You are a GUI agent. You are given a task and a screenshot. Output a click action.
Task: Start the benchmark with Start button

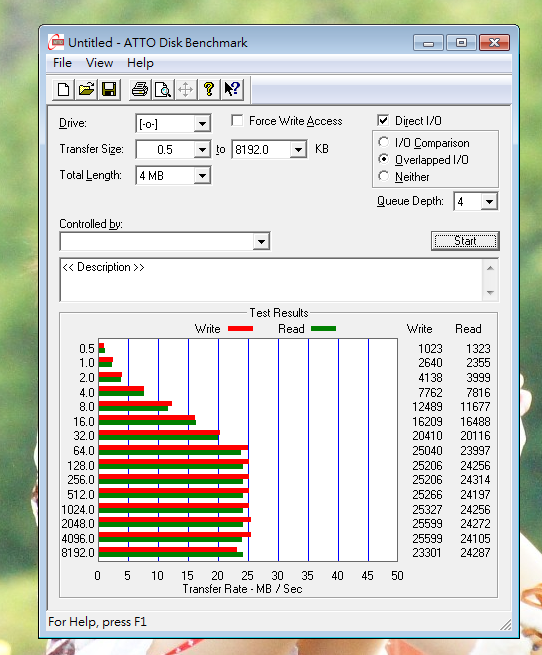465,241
